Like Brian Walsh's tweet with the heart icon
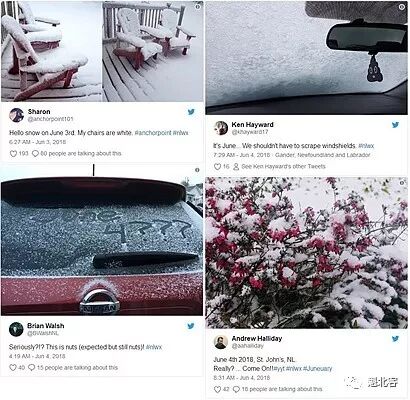This screenshot has width=410, height=400. [x=13, y=368]
